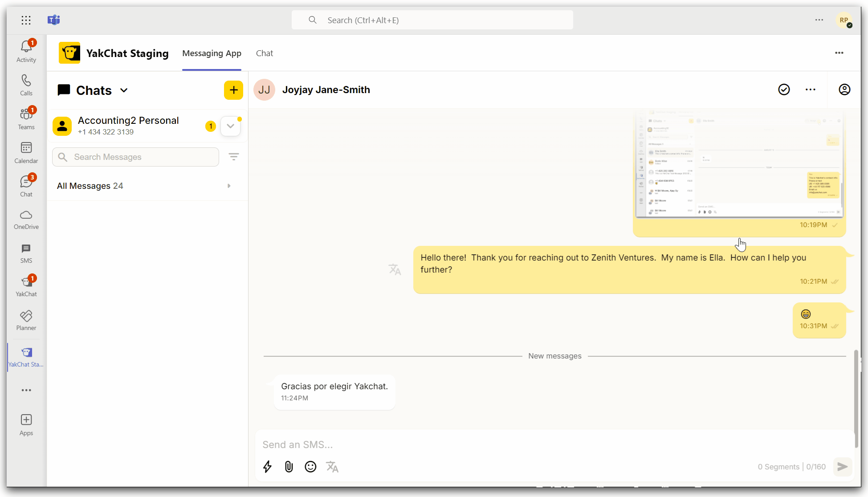The image size is (868, 497).
Task: Open message filter options icon
Action: 234,156
